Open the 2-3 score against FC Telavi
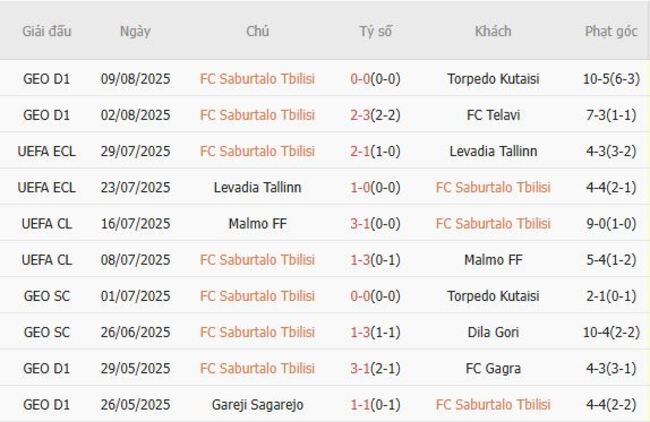The height and width of the screenshot is (422, 650). tap(361, 115)
